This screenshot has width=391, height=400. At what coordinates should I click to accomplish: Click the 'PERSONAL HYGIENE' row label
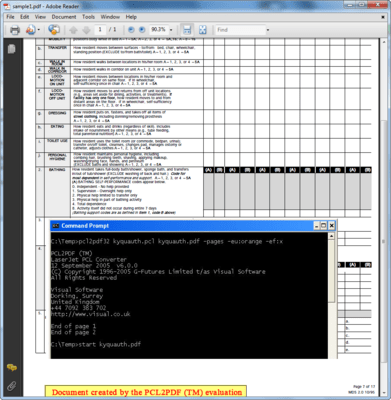click(57, 157)
